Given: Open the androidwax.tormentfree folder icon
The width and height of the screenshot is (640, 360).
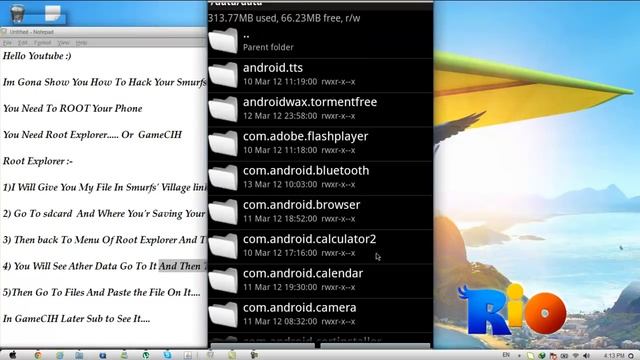Looking at the screenshot, I should [223, 109].
